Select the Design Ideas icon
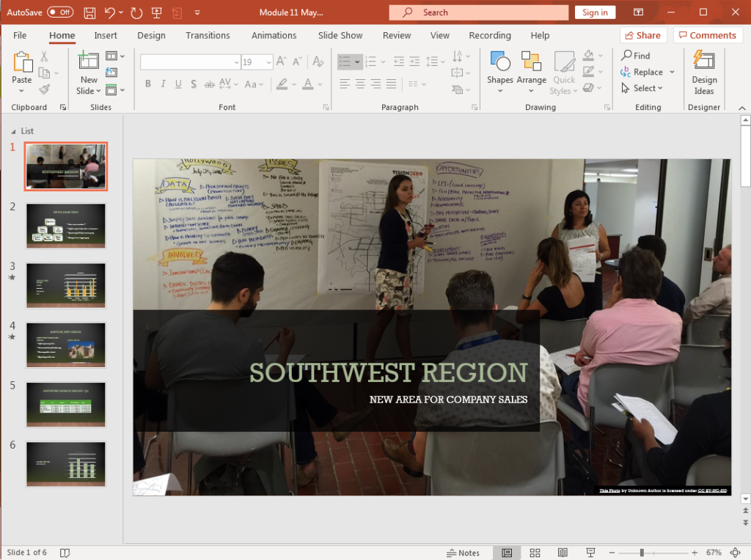This screenshot has height=560, width=751. click(x=703, y=71)
